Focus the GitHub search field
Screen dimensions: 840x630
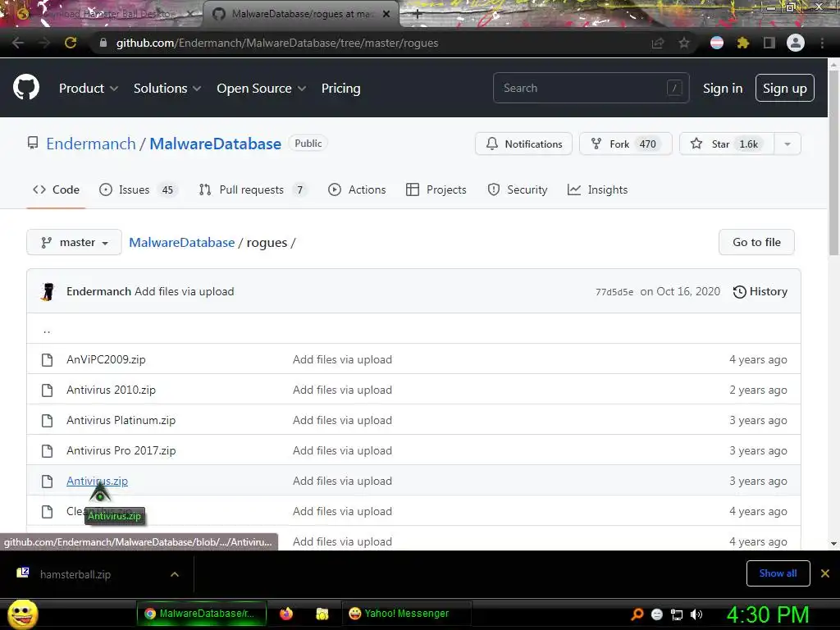coord(591,88)
